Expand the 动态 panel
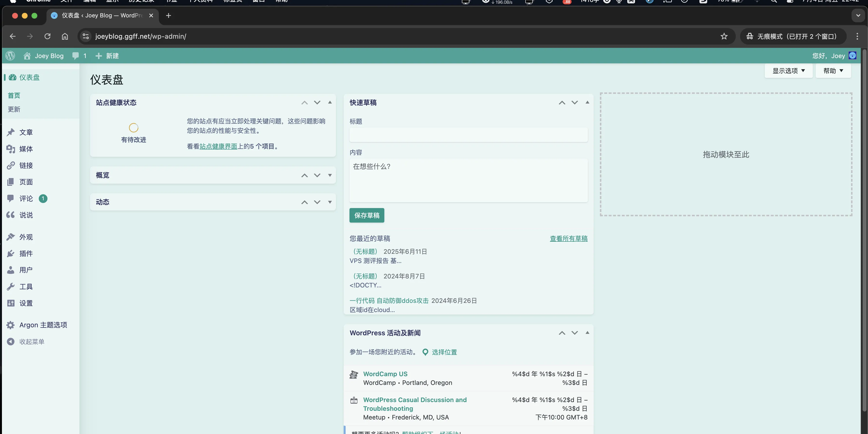The height and width of the screenshot is (434, 868). click(330, 202)
